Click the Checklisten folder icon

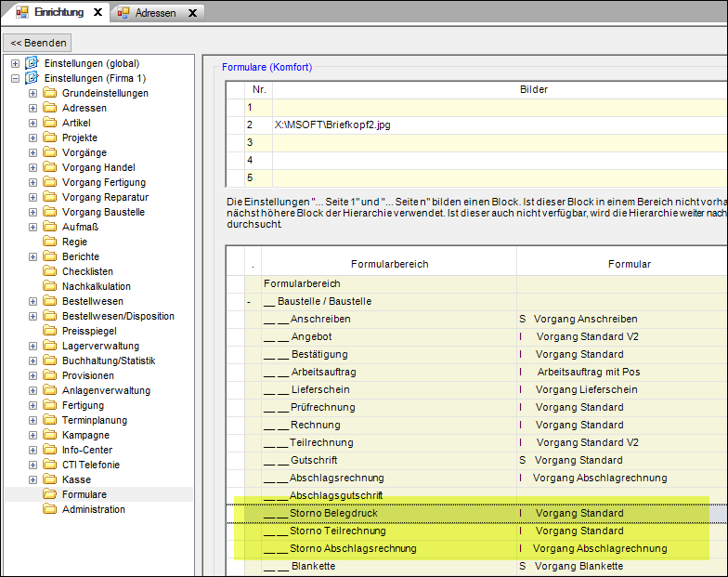click(49, 271)
